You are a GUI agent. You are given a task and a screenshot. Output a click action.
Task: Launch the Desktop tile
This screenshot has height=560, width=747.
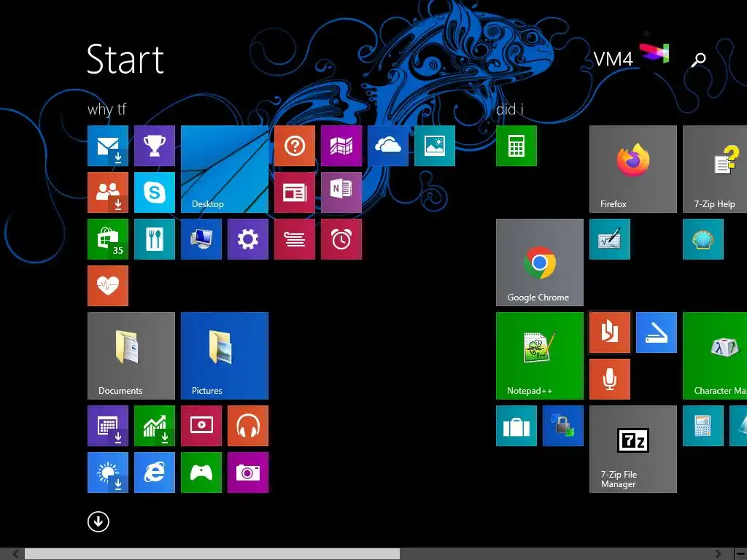pos(225,169)
